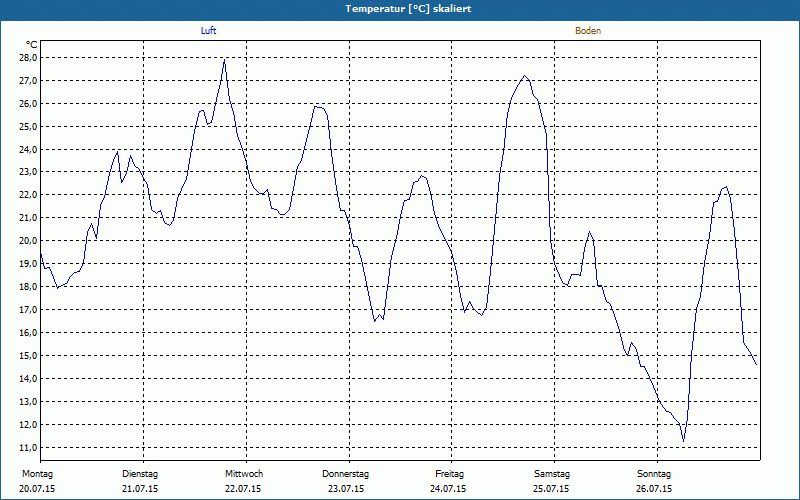Click the date '24.07.15'
Image resolution: width=800 pixels, height=500 pixels.
448,489
